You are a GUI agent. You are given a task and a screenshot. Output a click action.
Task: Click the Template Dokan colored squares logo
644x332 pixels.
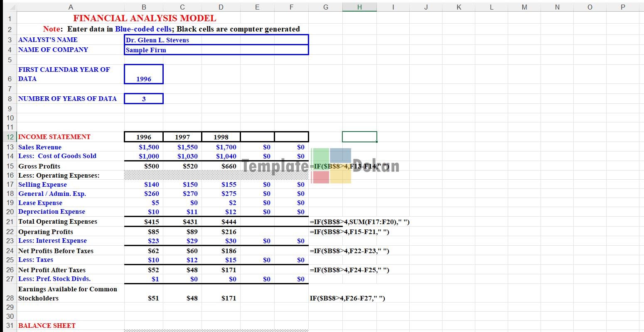332,166
